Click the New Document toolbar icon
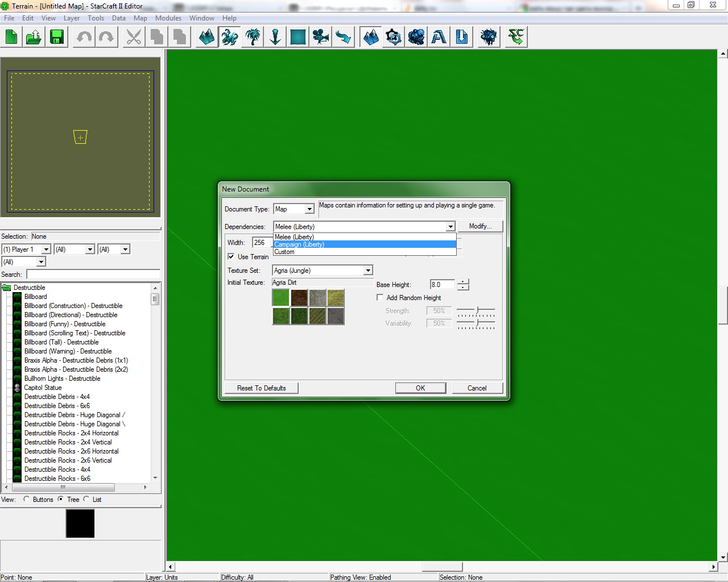Screen dimensions: 728x582 11,38
